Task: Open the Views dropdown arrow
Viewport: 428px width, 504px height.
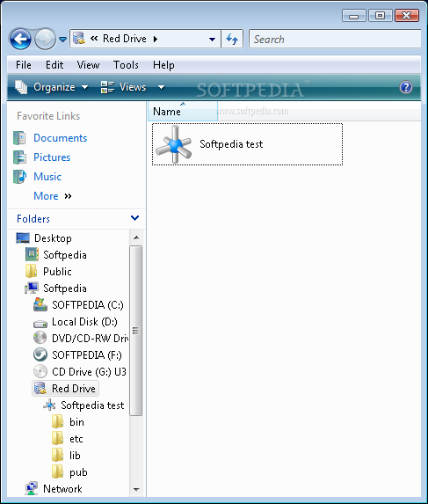Action: pos(161,87)
